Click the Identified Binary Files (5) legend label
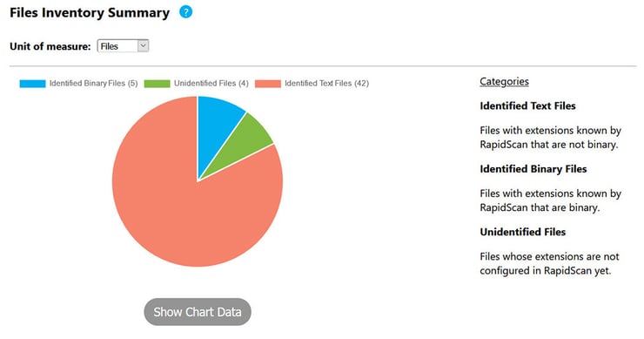Screen dimensions: 644x339 tap(94, 84)
